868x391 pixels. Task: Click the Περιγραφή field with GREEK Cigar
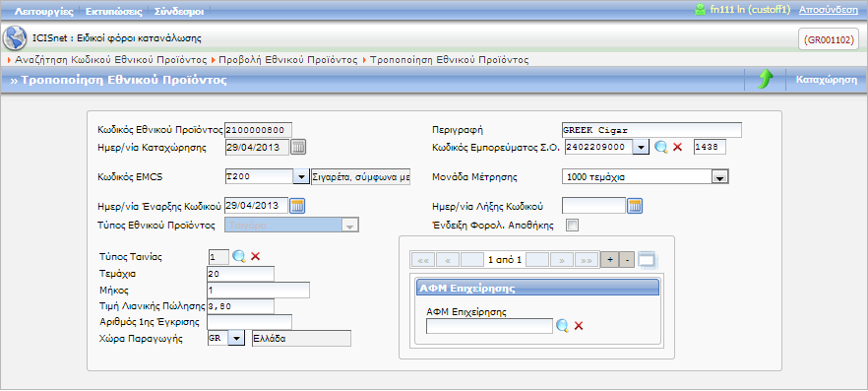point(651,130)
